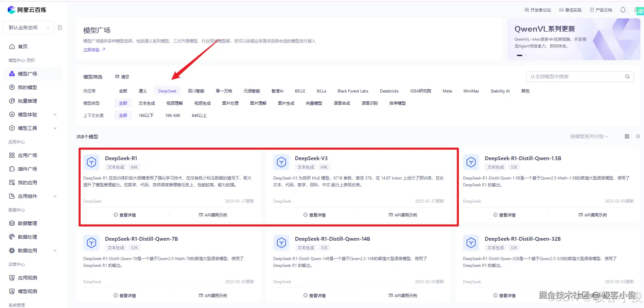
Task: View details (查看详情) for DeepSeek-R1-Distill-Qwen-7B
Action: (125, 295)
